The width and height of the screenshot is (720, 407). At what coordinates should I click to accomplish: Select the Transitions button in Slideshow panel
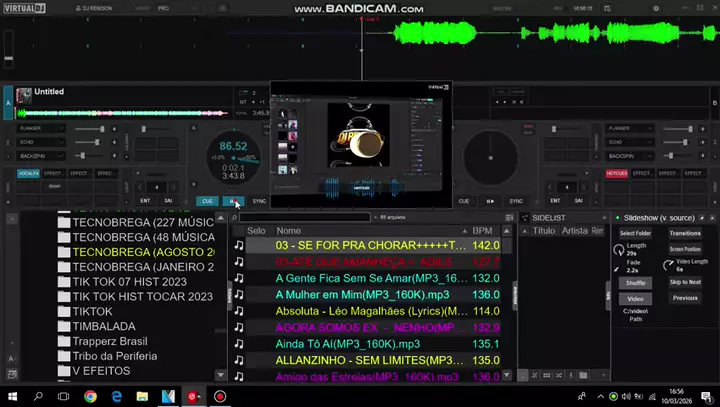685,233
